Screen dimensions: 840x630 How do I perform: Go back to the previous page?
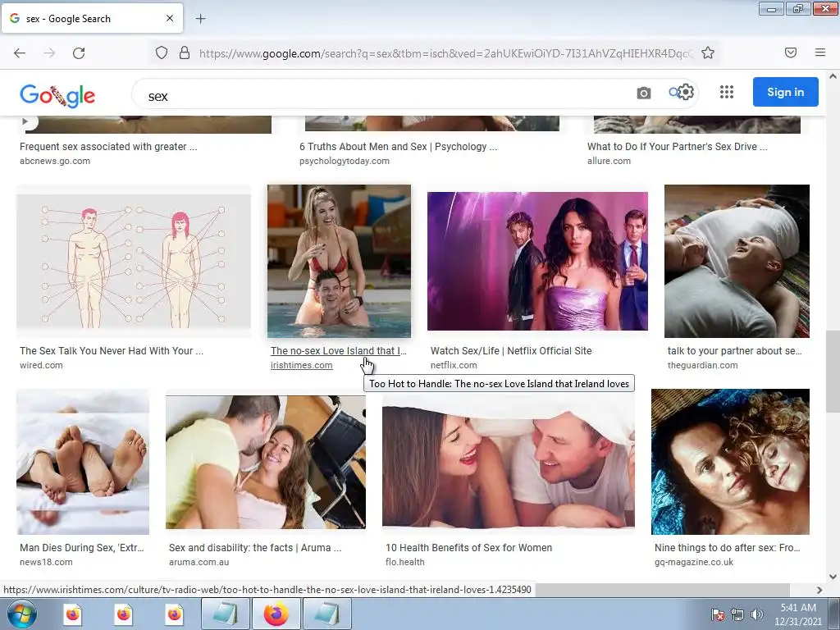click(x=20, y=53)
